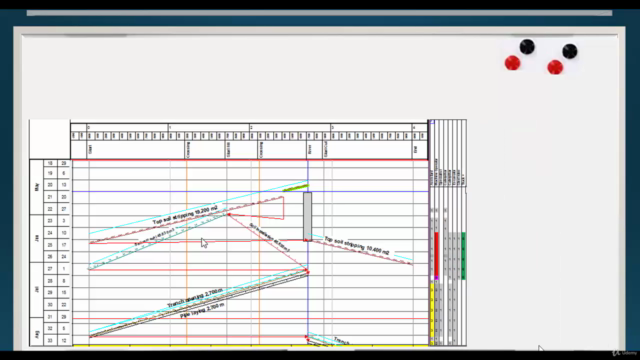Select the week number 33 cell
This screenshot has width=640, height=360.
click(50, 340)
